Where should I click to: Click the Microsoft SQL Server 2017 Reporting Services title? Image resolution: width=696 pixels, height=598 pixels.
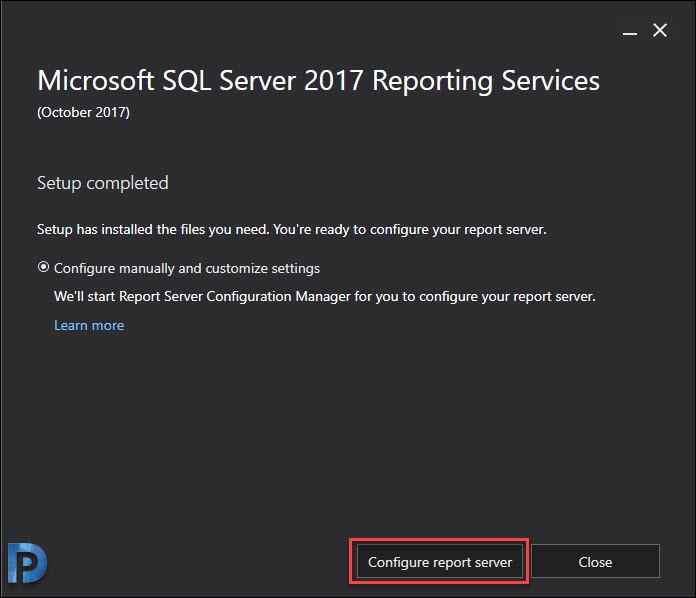318,81
